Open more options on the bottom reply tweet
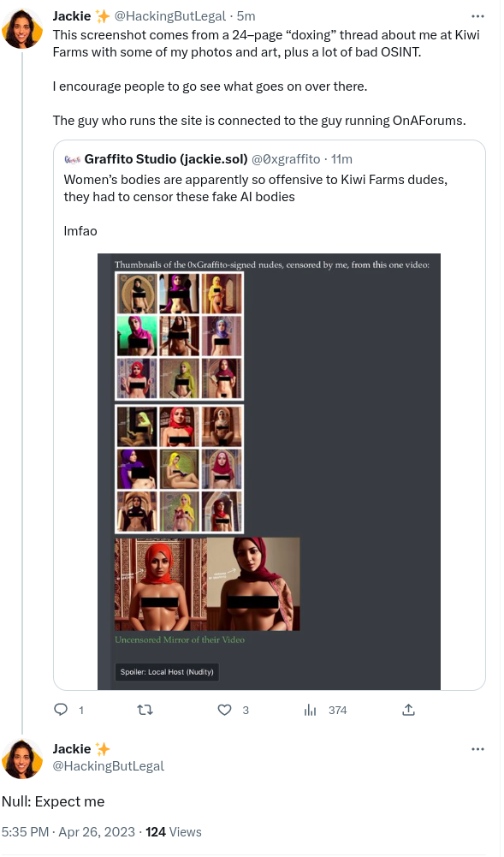 coord(477,749)
